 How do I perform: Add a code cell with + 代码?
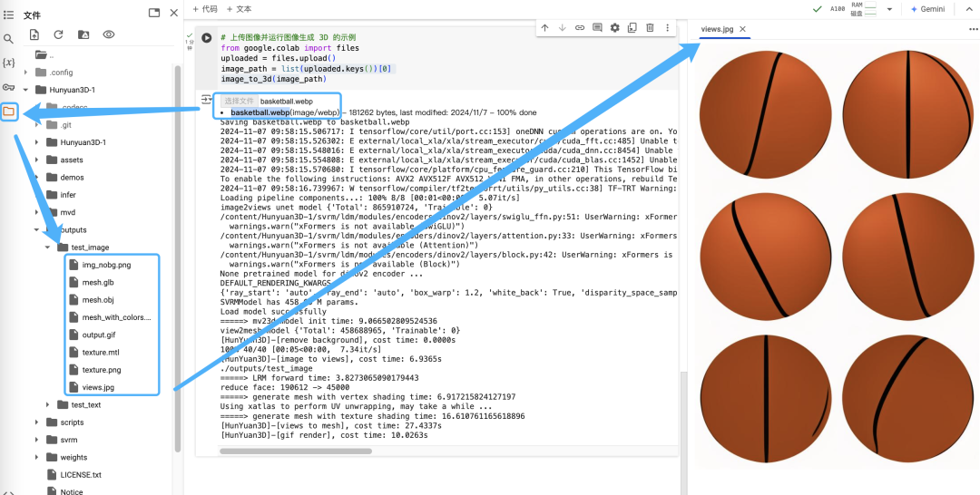(205, 9)
